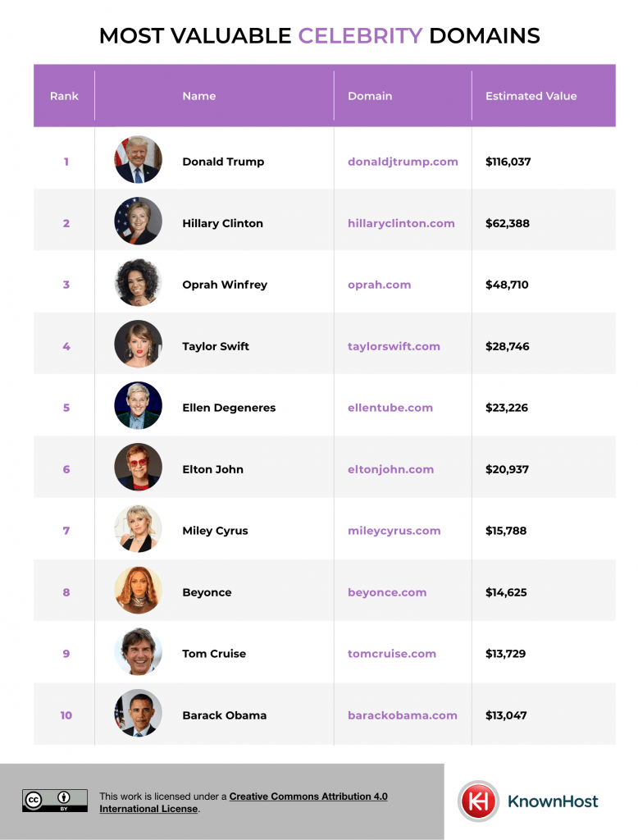Open the Creative Commons Attribution 4.0 link
Viewport: 638px width, 840px height.
pyautogui.click(x=244, y=802)
